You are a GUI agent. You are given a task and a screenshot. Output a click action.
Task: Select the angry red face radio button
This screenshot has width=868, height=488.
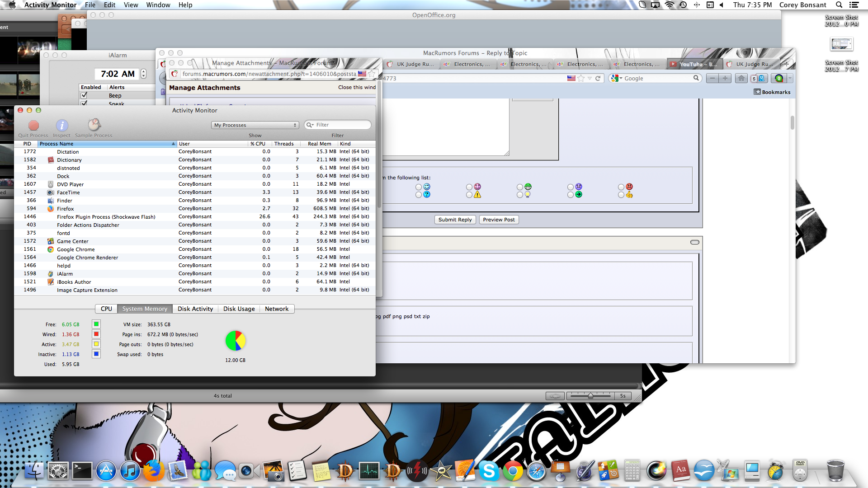(x=621, y=187)
